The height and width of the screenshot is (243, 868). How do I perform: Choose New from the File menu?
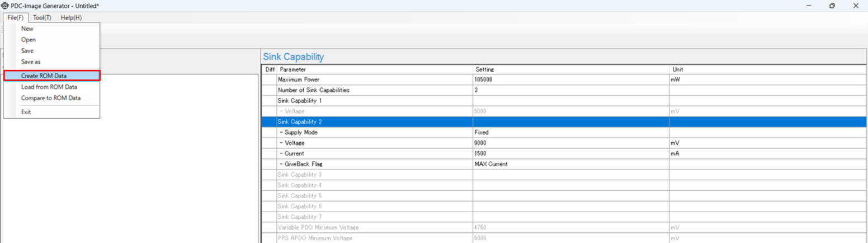(27, 29)
